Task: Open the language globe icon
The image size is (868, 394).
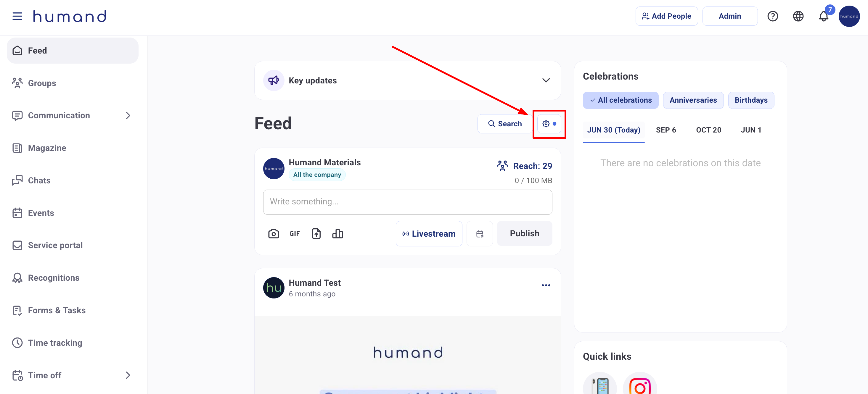Action: pos(798,16)
